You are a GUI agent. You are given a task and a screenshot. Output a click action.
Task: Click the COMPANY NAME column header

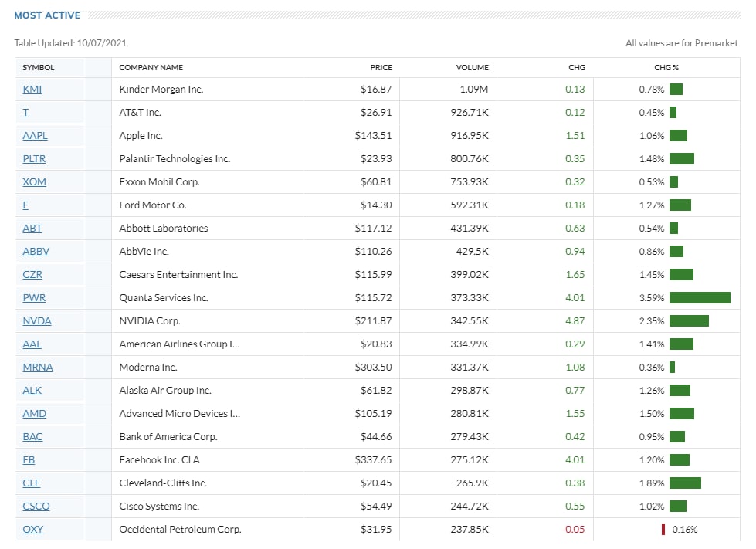[151, 67]
